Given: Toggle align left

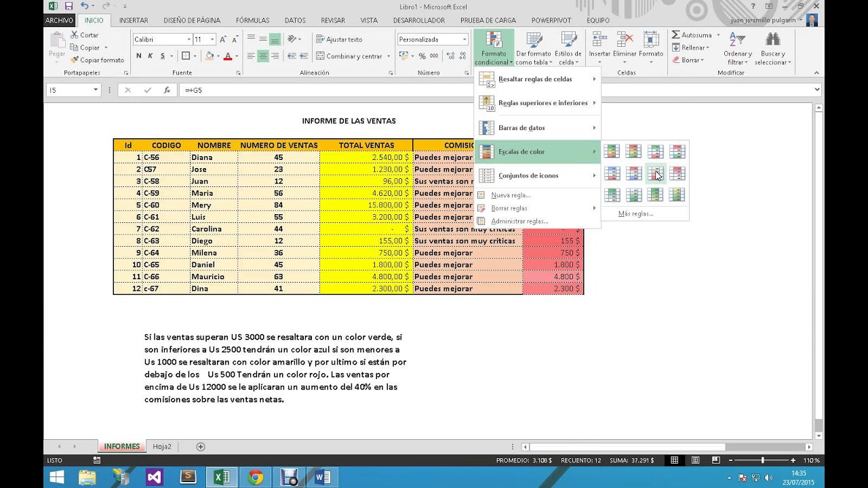Looking at the screenshot, I should [251, 56].
